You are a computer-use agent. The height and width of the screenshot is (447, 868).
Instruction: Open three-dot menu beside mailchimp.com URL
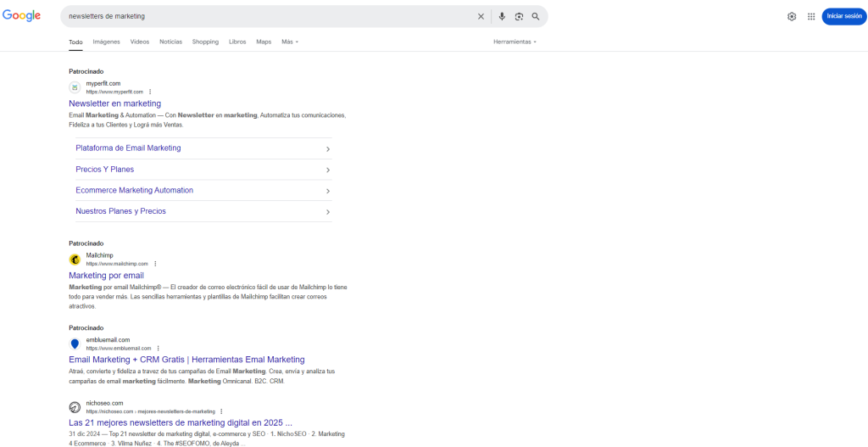[155, 264]
